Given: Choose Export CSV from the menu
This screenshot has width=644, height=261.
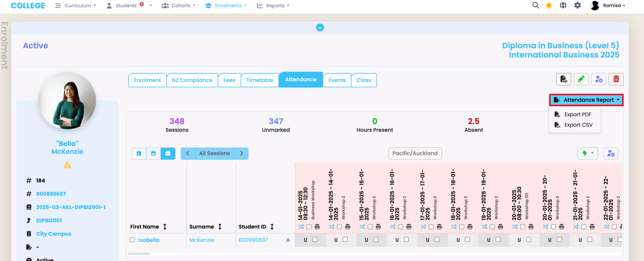Looking at the screenshot, I should (578, 125).
